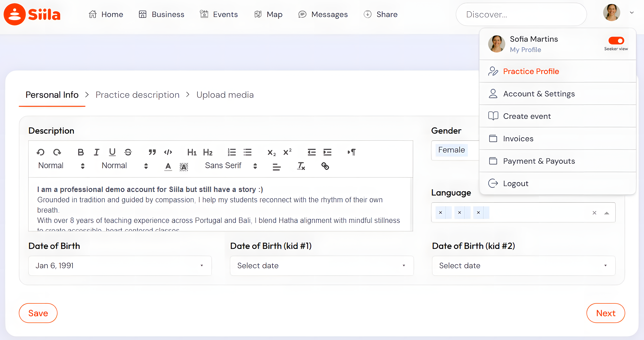
Task: Toggle italic formatting
Action: pyautogui.click(x=97, y=152)
